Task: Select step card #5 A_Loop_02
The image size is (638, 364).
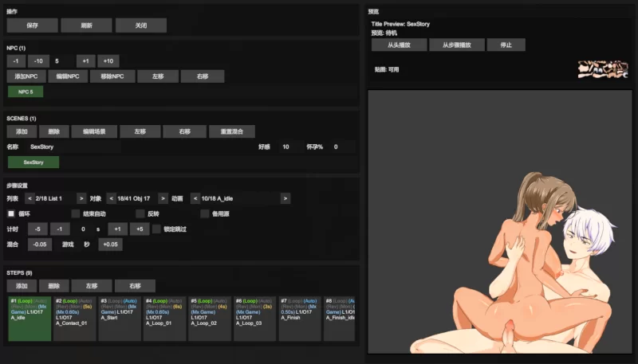Action: pos(210,319)
